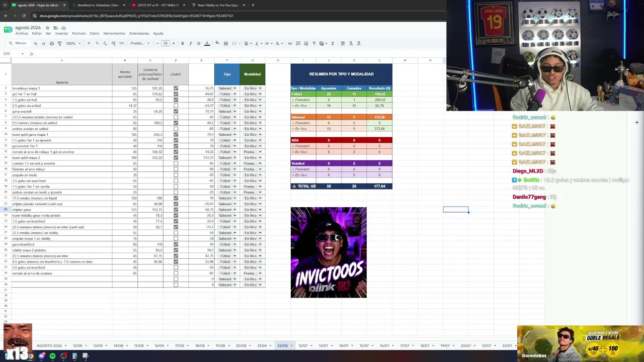Screen dimensions: 644x362
Task: Uncheck ¿Salió? for gol 1er T en hull
Action: pos(176,94)
